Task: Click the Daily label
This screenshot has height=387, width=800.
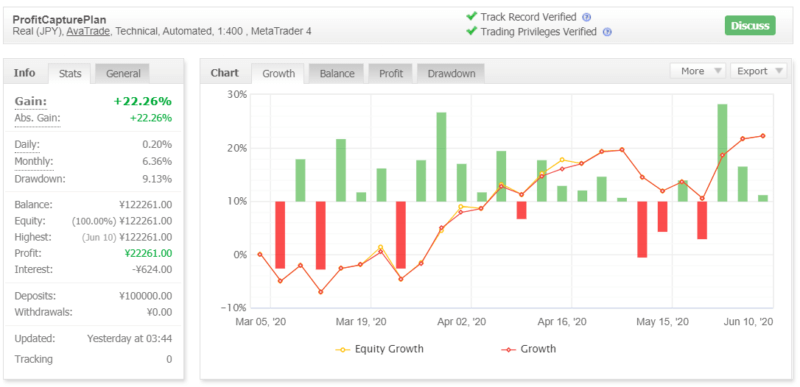Action: tap(27, 145)
